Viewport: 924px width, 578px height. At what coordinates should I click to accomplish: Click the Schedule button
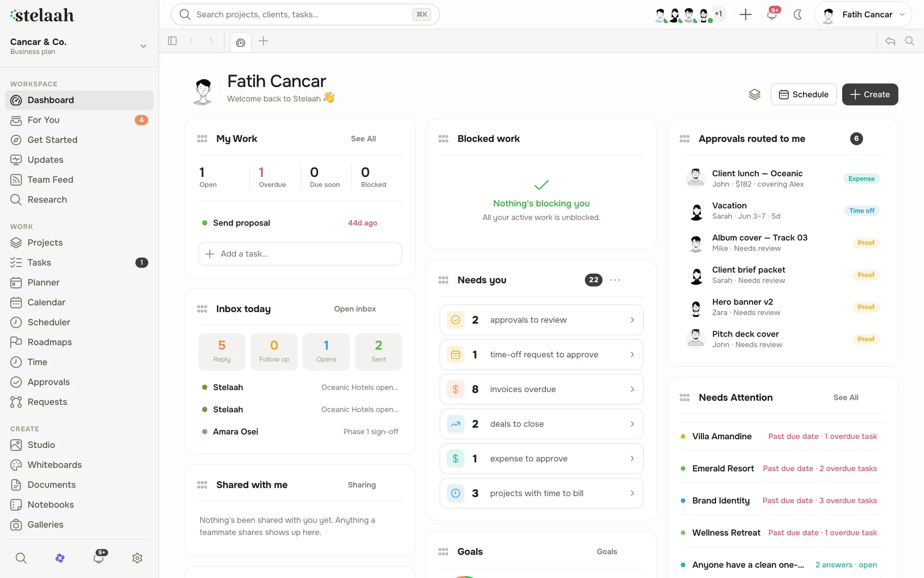(803, 94)
